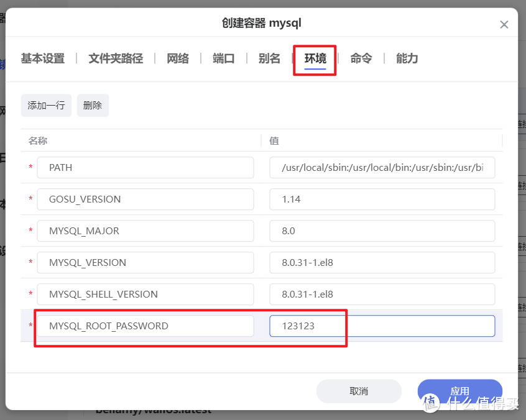Click the 删除 button

tap(92, 105)
